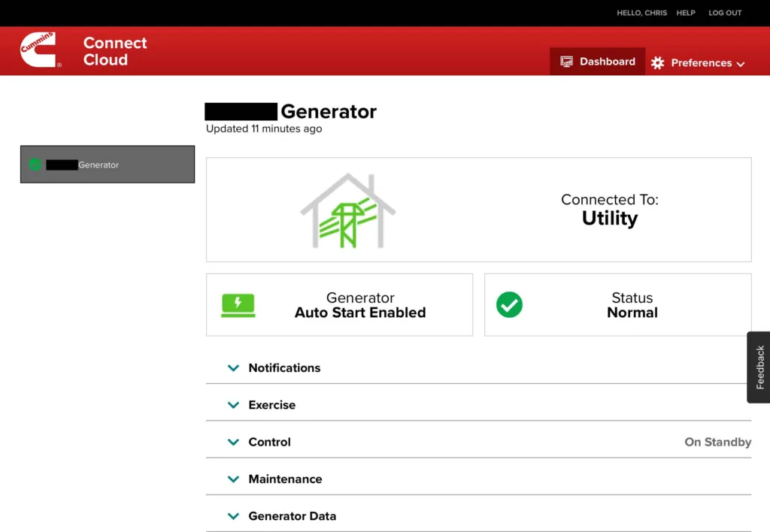
Task: Click the green Status checkmark icon
Action: point(509,305)
